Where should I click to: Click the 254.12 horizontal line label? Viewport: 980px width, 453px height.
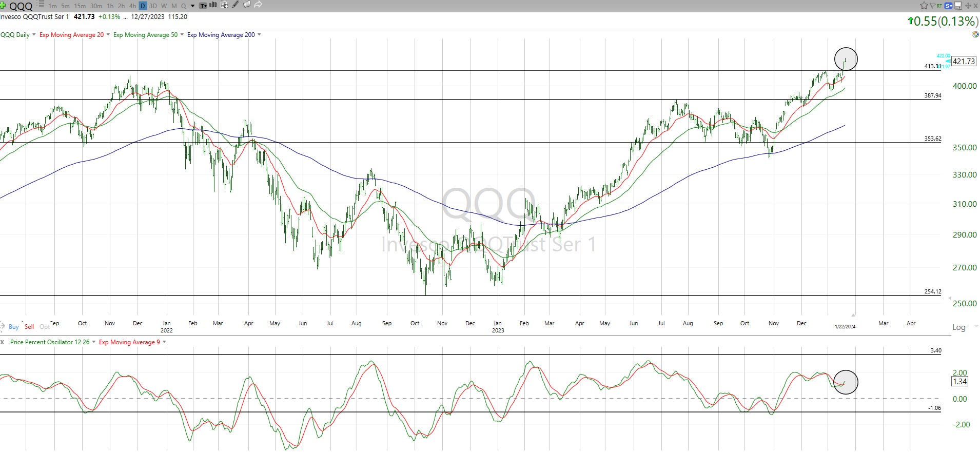point(933,291)
